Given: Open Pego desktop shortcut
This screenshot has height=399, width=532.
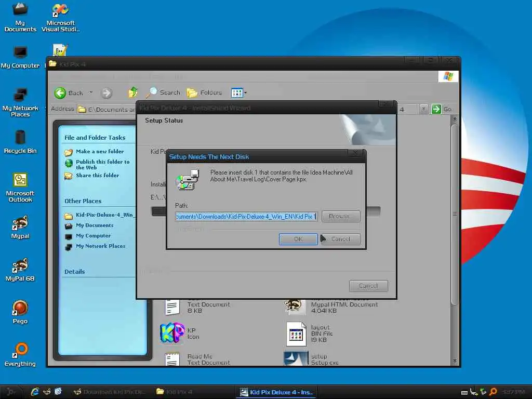Looking at the screenshot, I should point(20,312).
